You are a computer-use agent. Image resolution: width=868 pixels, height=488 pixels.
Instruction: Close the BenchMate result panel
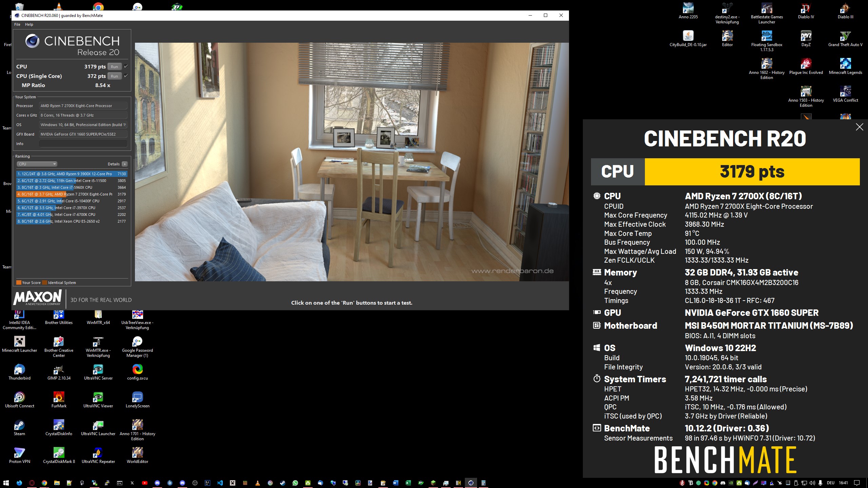pos(860,127)
